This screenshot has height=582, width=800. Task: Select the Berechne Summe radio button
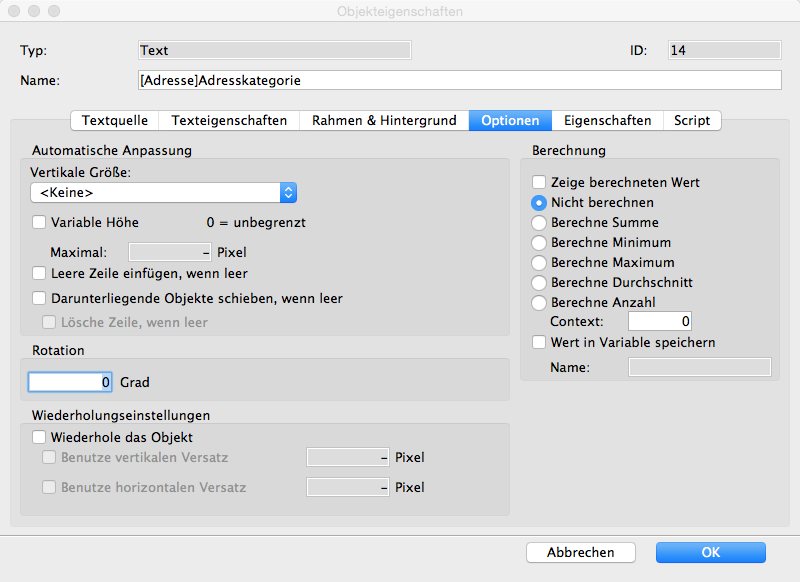pyautogui.click(x=539, y=223)
